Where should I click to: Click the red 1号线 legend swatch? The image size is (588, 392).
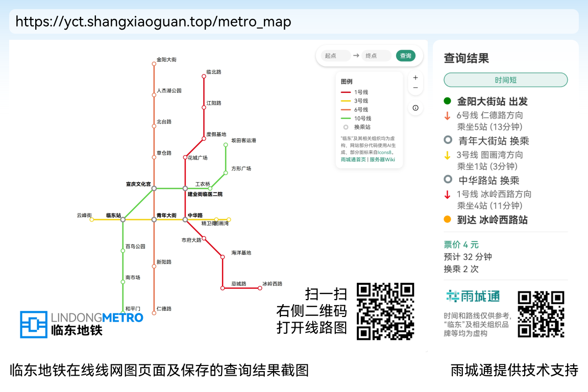pos(346,92)
